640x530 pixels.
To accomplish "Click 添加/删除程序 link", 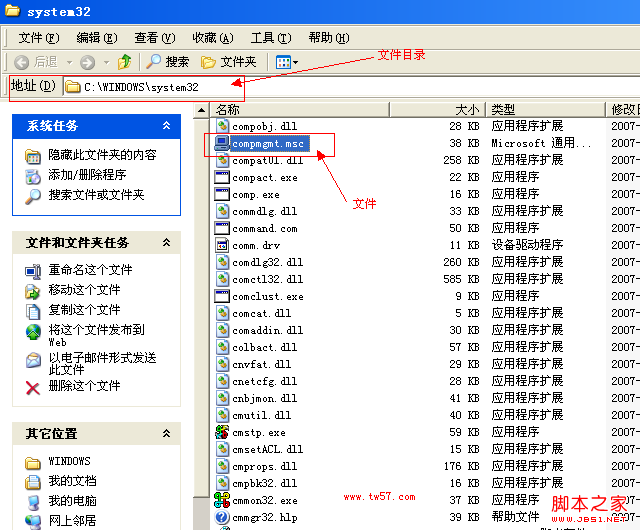I will click(x=87, y=175).
